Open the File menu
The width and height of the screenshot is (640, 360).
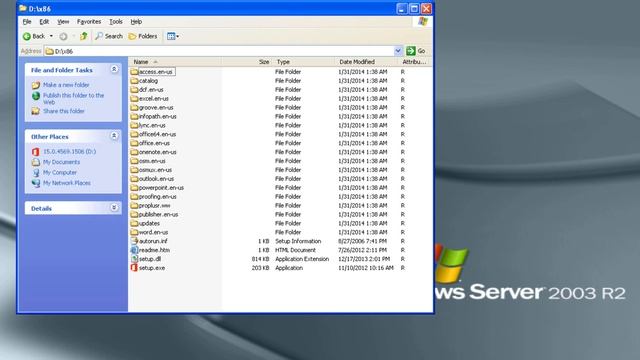click(27, 22)
